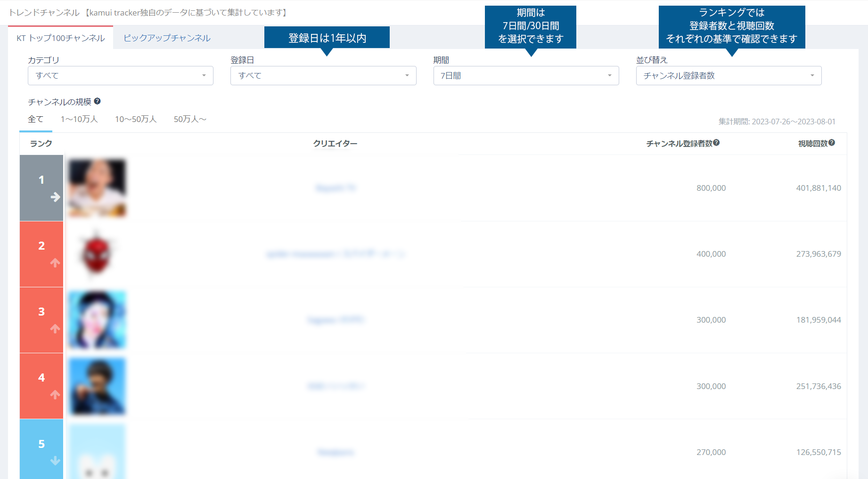Select the 10〜50万人 size filter
Viewport: 868px width, 479px height.
(136, 119)
